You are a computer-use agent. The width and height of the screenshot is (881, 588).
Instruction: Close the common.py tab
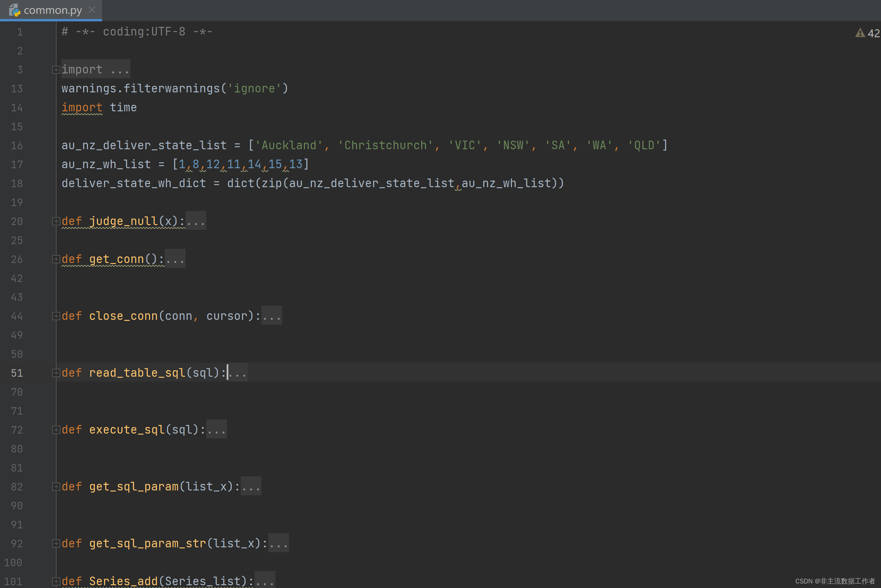coord(91,10)
